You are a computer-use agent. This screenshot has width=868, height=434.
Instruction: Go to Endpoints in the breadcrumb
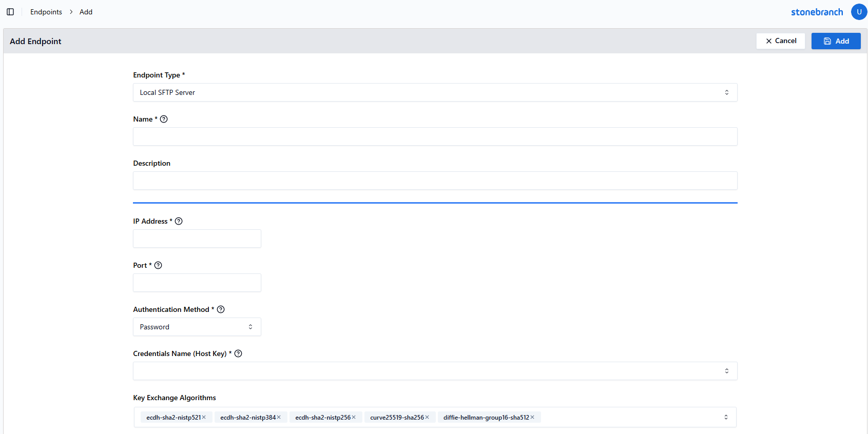46,12
